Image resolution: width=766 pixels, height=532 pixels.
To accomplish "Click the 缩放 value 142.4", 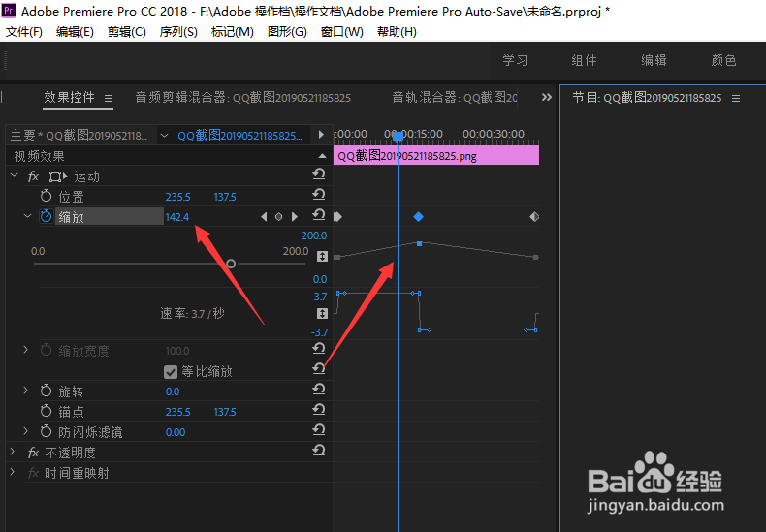I will (x=176, y=217).
